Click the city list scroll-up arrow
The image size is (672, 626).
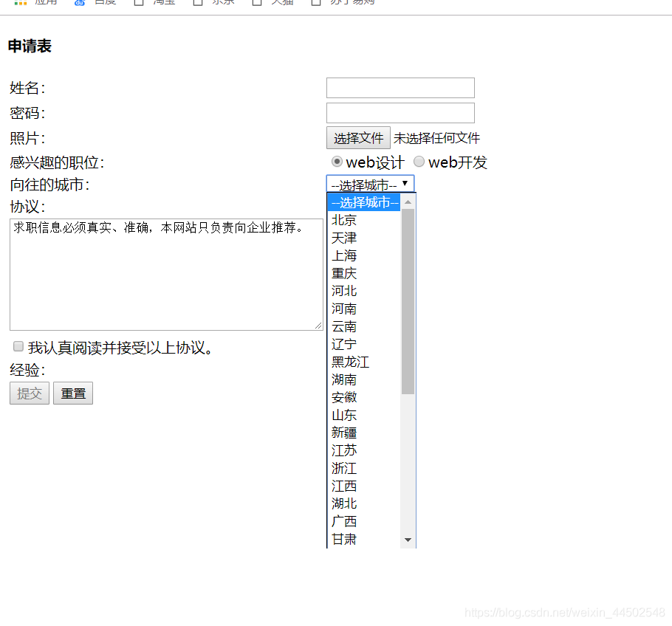click(408, 202)
